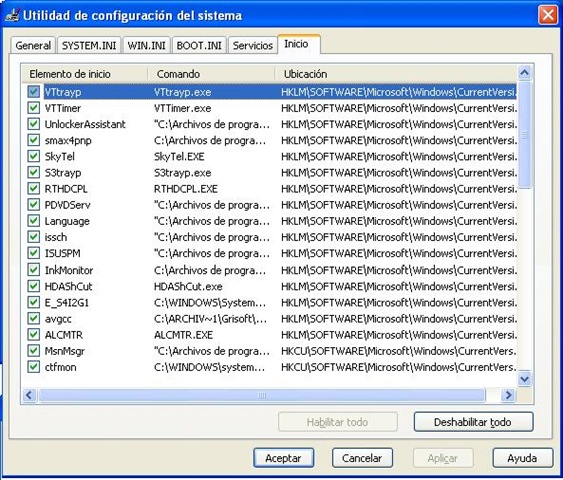Open the Servicios tab

click(252, 46)
